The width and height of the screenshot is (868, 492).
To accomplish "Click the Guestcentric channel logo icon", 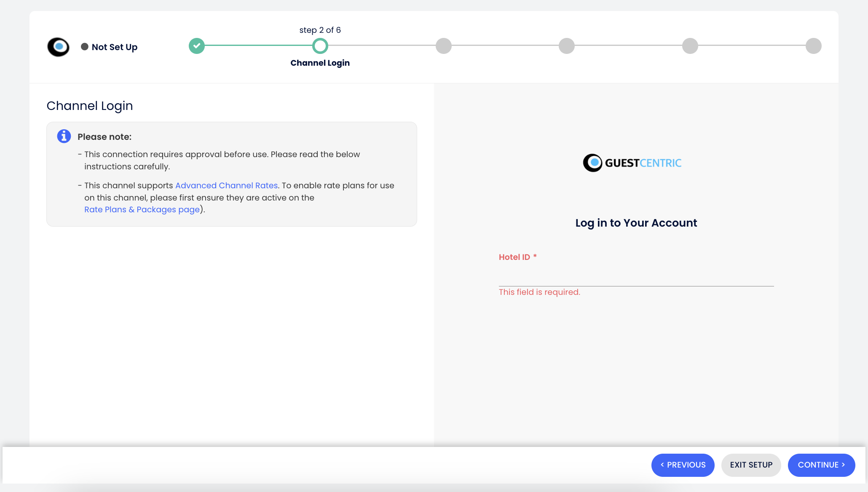I will pyautogui.click(x=58, y=47).
